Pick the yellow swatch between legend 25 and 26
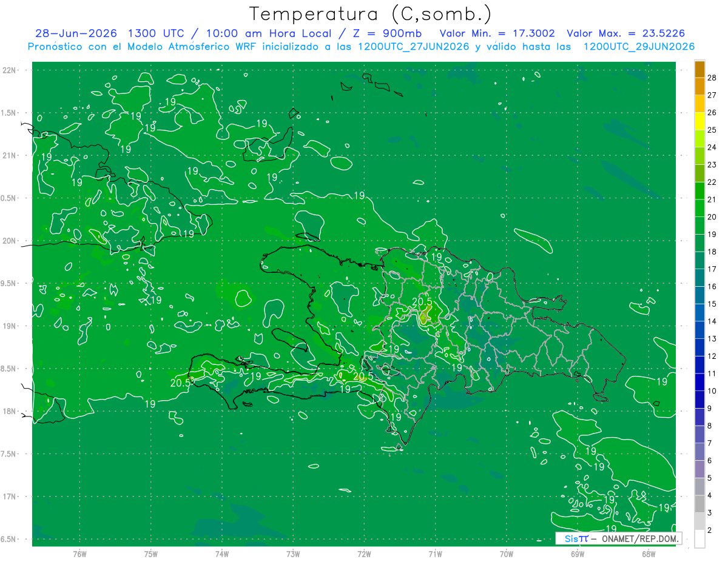The image size is (728, 562). coord(699,121)
